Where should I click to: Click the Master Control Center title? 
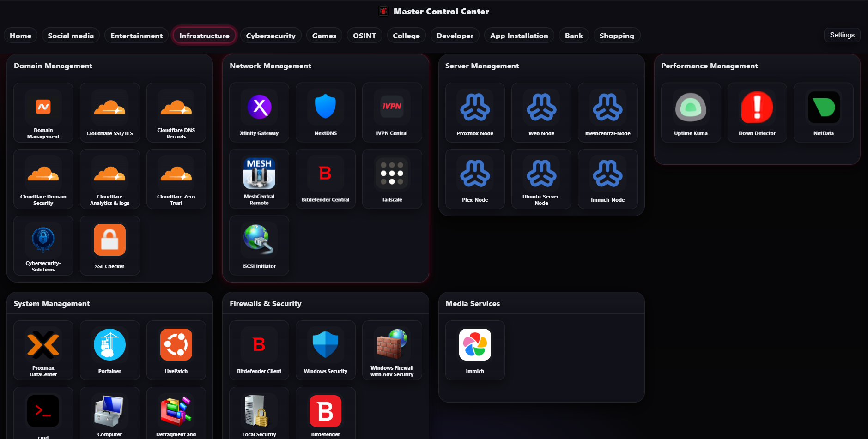[441, 11]
